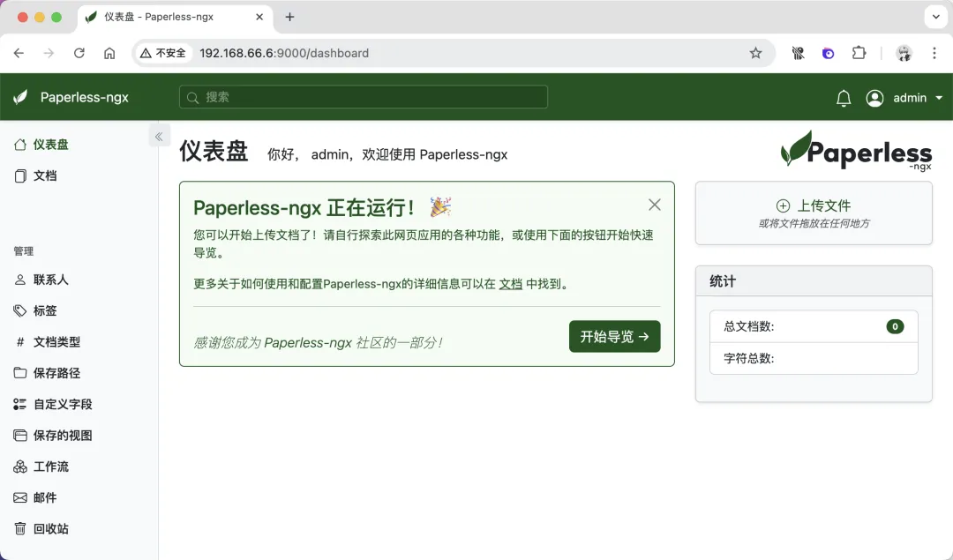This screenshot has width=953, height=560.
Task: Open a new browser tab with plus
Action: 290,17
